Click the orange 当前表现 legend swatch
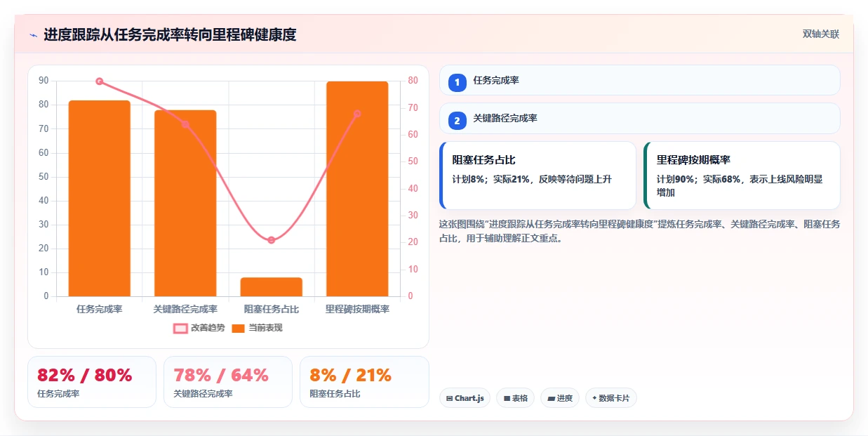 pos(239,328)
